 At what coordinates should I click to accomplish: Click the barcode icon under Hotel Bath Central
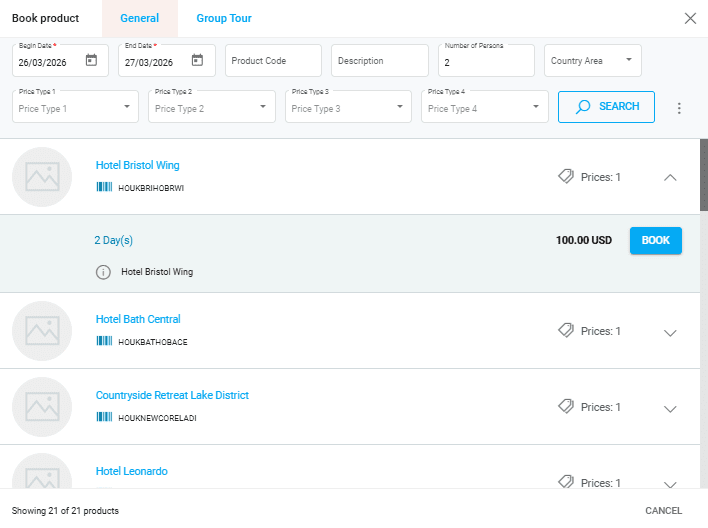(x=104, y=341)
